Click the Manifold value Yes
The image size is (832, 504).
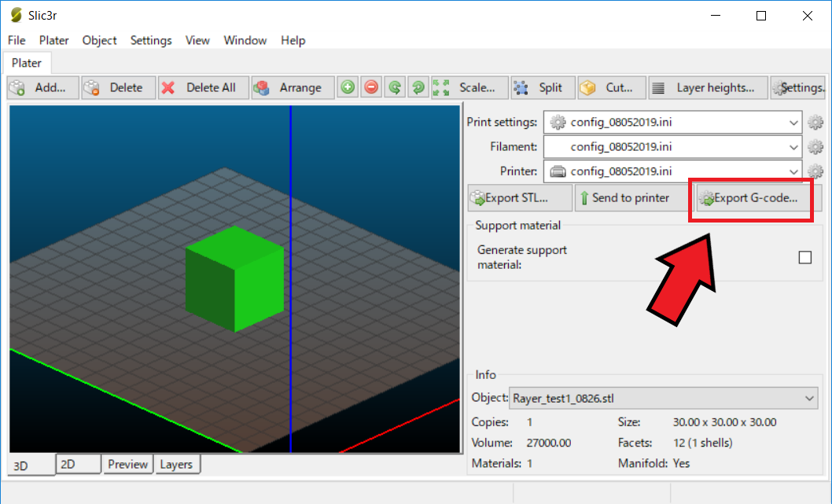[x=681, y=464]
